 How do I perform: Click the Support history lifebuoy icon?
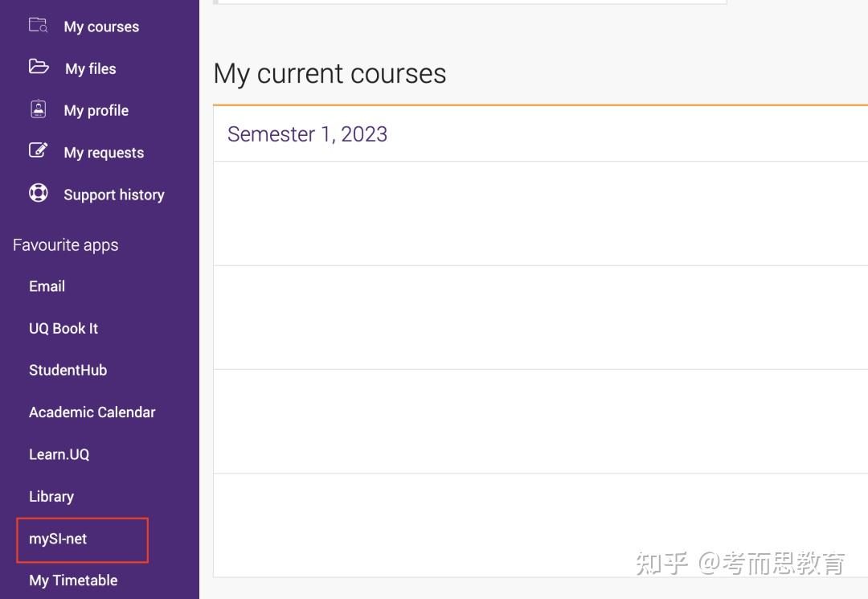pos(39,194)
